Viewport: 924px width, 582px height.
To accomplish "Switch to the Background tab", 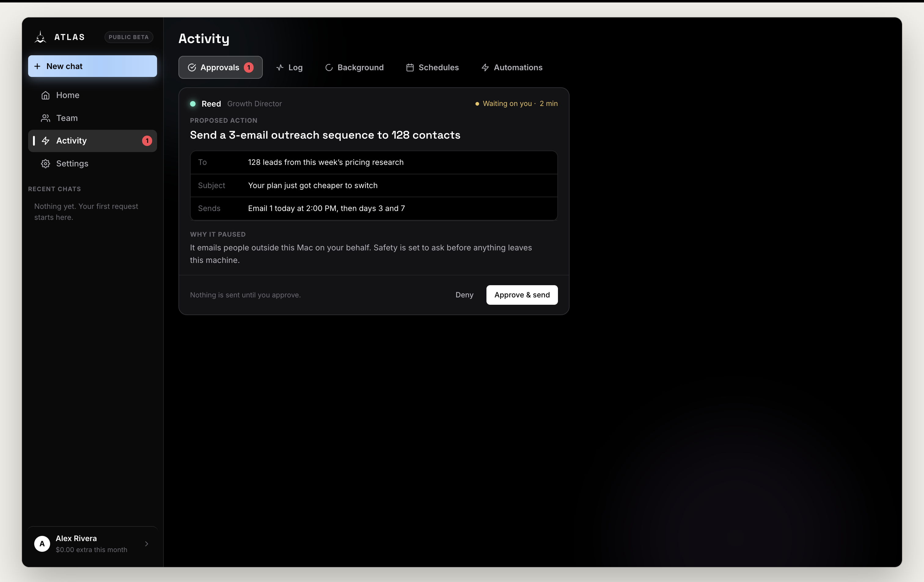I will click(x=354, y=67).
